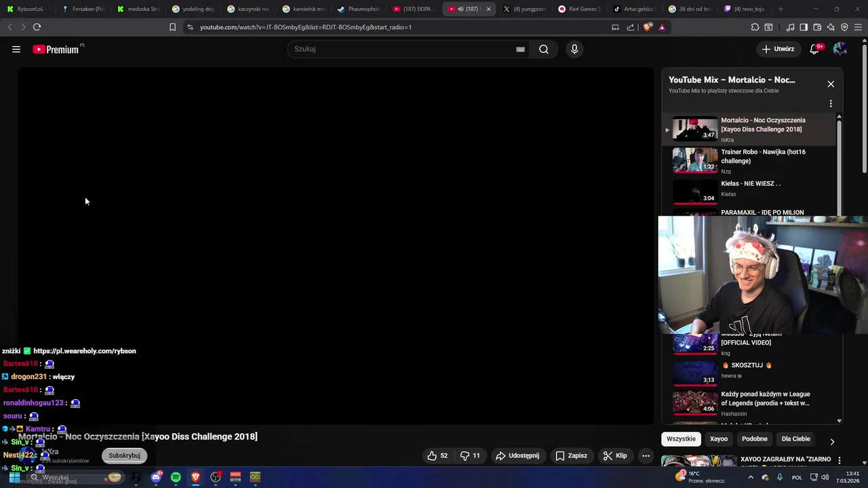The width and height of the screenshot is (868, 488).
Task: Play Trainer Robo - Nawijka playlist item
Action: point(749,161)
